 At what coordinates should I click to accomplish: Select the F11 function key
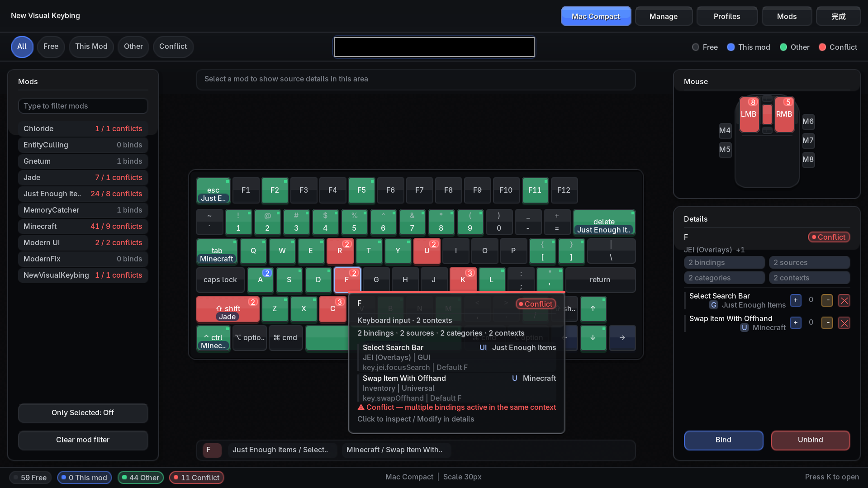pyautogui.click(x=535, y=190)
